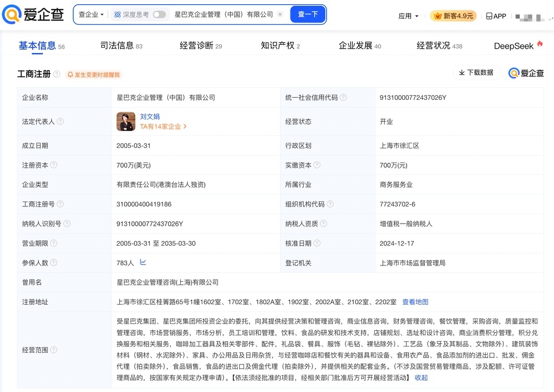Click the help icon beside 核准日期
The image size is (554, 392).
[317, 243]
